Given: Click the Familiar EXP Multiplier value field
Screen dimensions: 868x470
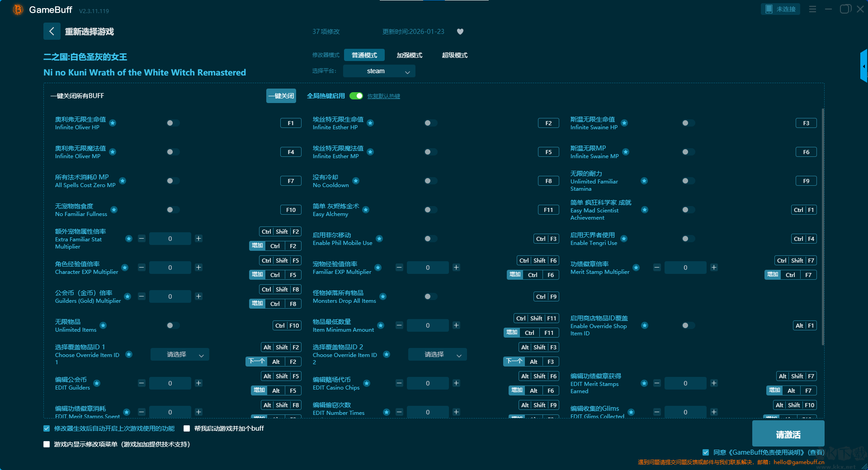Looking at the screenshot, I should click(428, 268).
